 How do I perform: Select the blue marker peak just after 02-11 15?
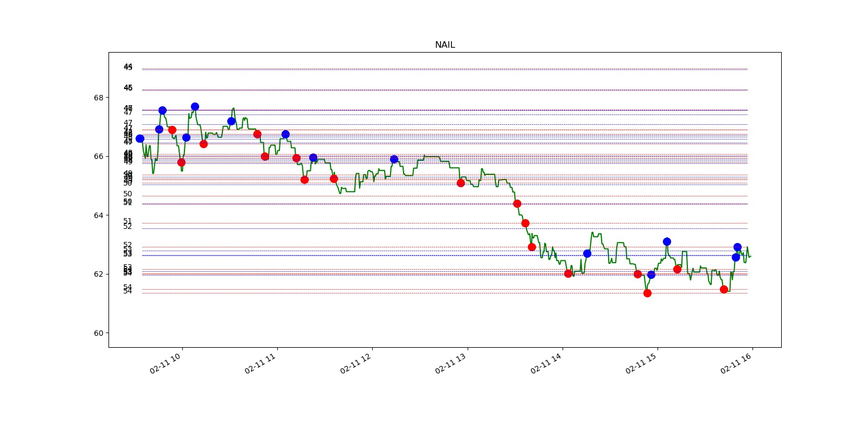pos(667,241)
